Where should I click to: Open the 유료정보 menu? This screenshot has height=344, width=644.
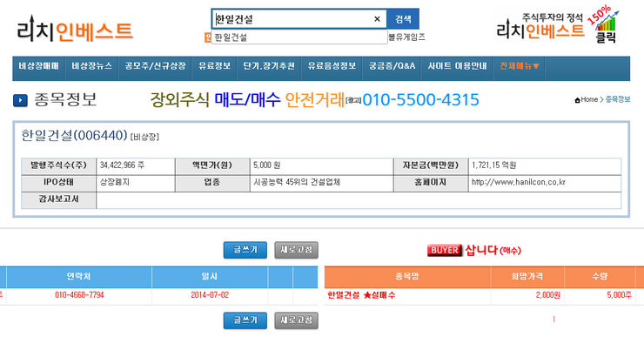click(214, 66)
